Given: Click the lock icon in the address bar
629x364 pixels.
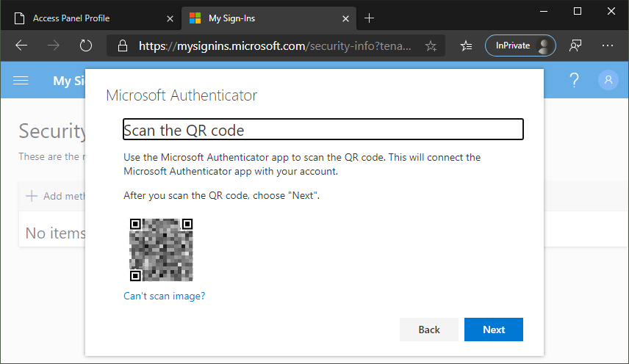Looking at the screenshot, I should (123, 46).
